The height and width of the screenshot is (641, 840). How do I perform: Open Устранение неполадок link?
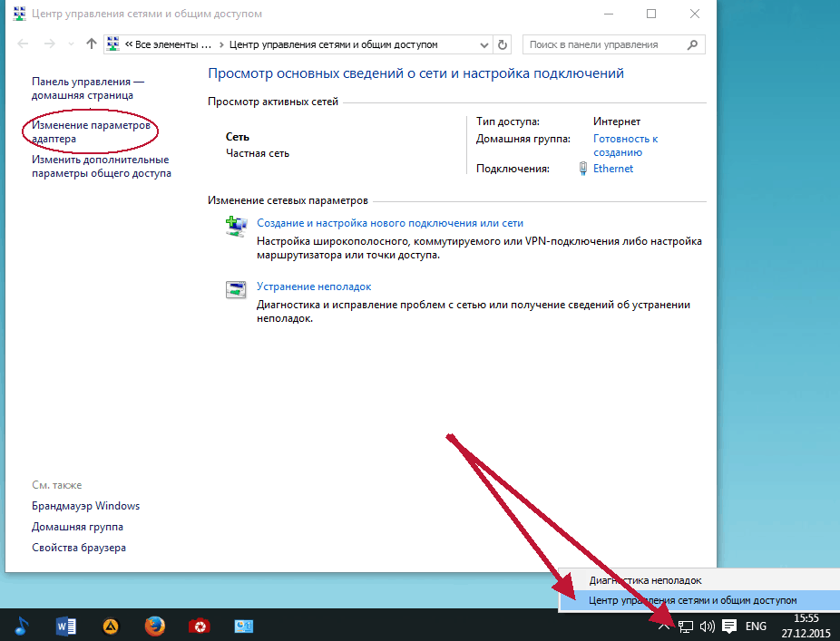coord(314,287)
